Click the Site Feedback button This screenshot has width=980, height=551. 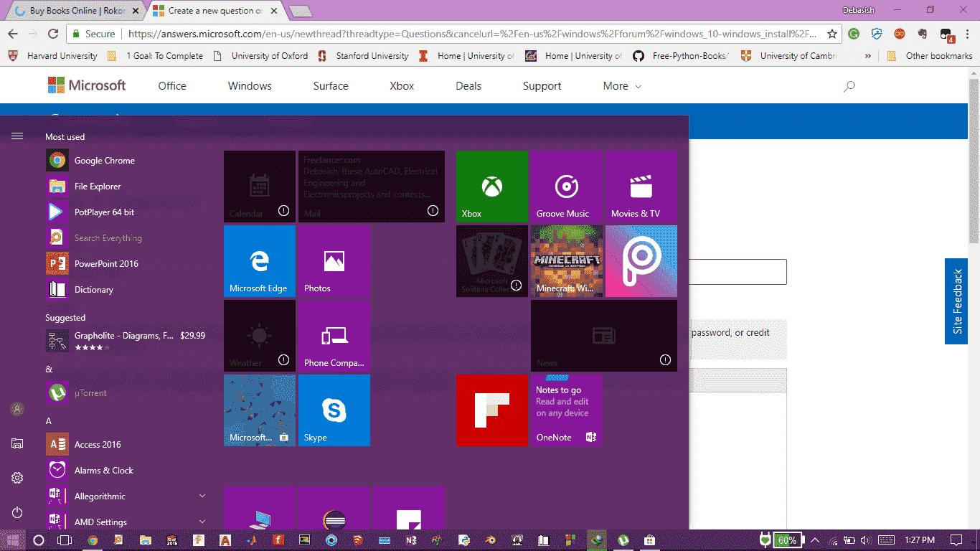[x=956, y=301]
